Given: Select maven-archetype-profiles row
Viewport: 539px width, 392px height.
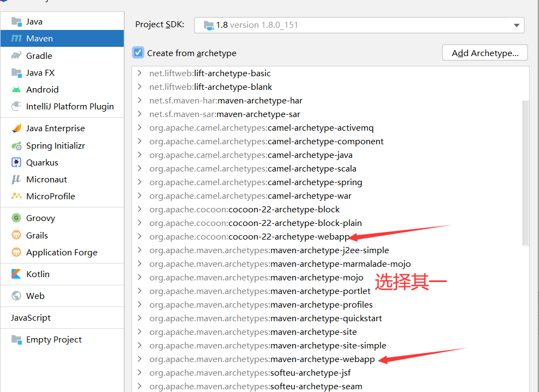Looking at the screenshot, I should tap(261, 304).
